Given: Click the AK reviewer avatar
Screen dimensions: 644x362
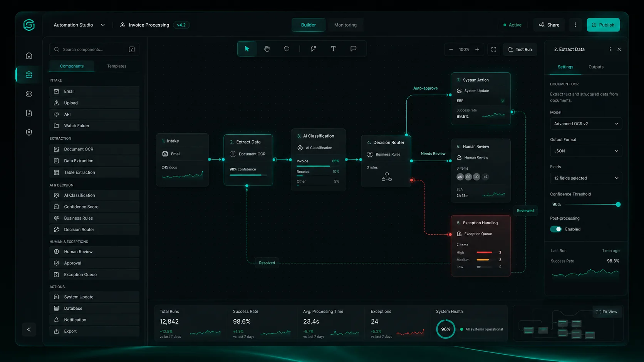Looking at the screenshot, I should pyautogui.click(x=460, y=177).
